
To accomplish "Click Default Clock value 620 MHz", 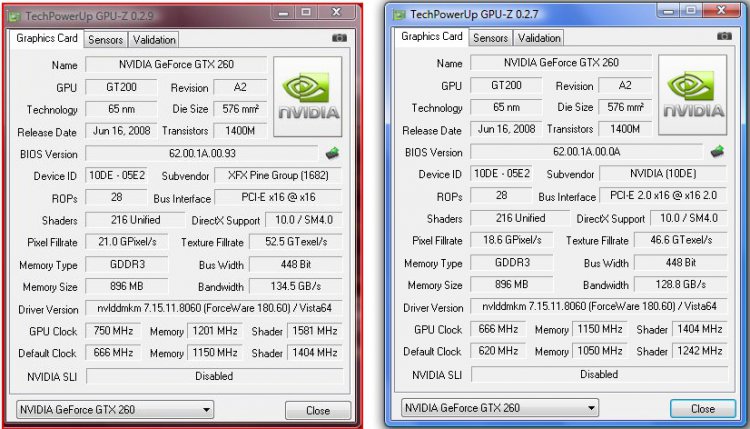I will [x=498, y=351].
